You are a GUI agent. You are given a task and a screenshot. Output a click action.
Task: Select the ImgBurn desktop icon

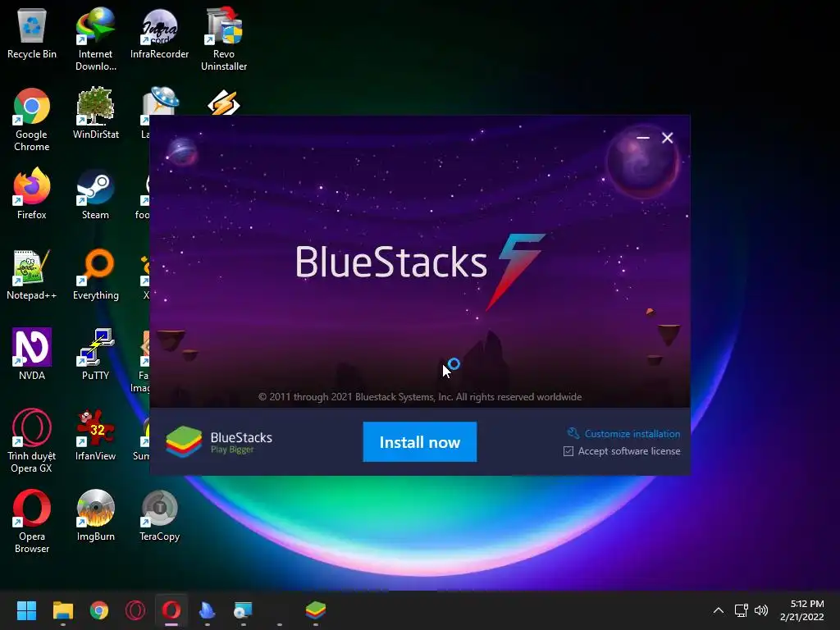click(95, 515)
